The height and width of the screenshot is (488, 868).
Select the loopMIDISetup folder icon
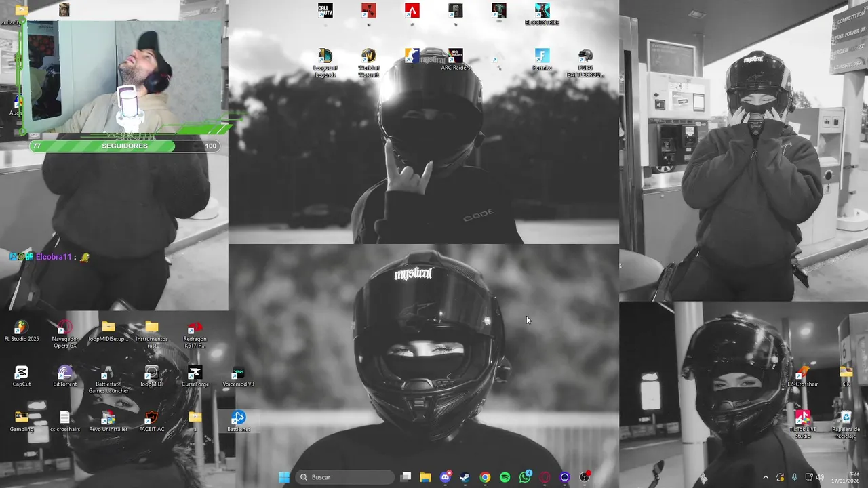(108, 331)
